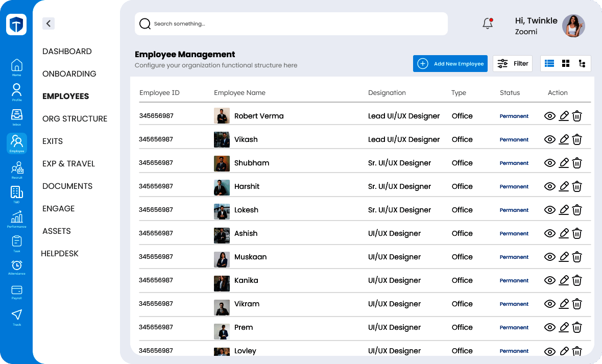Switch to org tree view layout

(582, 63)
